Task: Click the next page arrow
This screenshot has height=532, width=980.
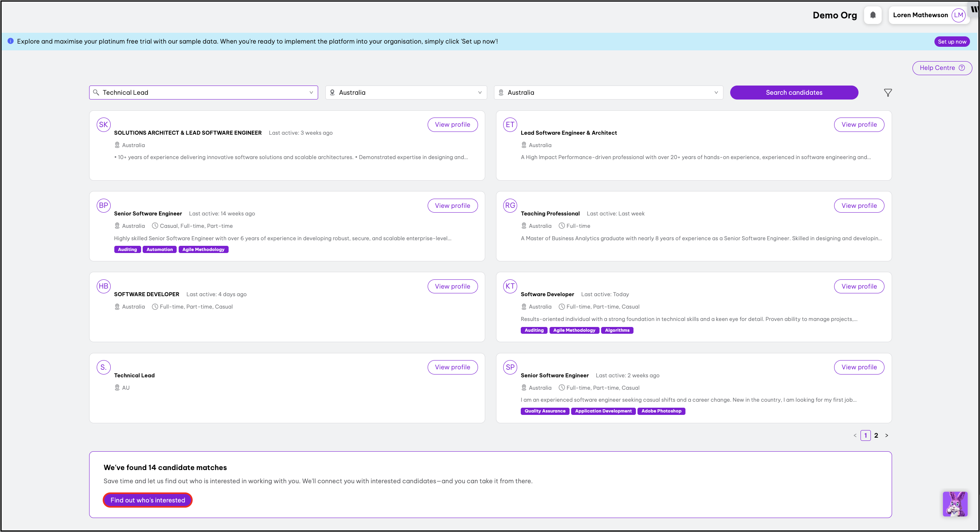Action: [886, 435]
